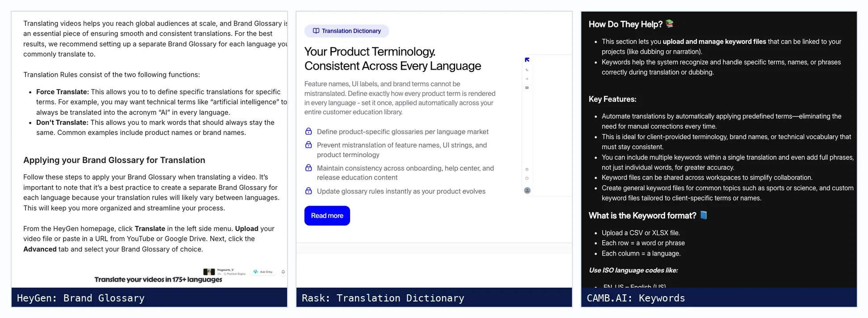
Task: Click 'Upload a CSV or XLSX file.' bullet
Action: tap(641, 233)
